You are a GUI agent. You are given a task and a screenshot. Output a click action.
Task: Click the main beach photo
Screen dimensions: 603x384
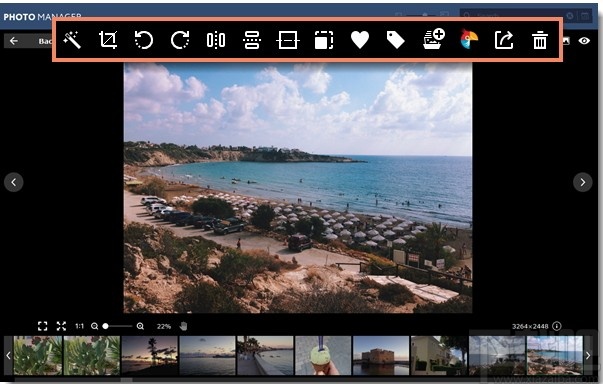click(298, 188)
